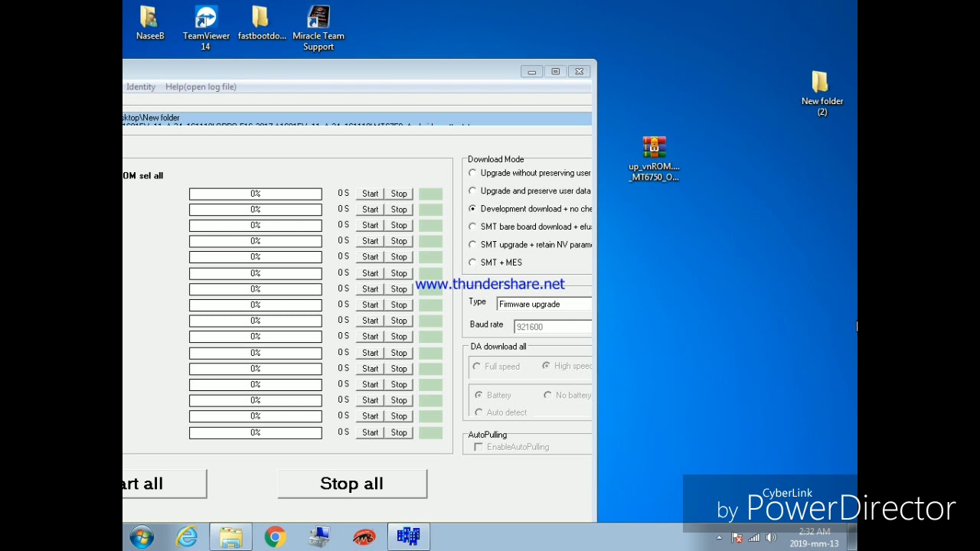
Task: Select the highlighted path row ending in New folder
Action: click(357, 118)
